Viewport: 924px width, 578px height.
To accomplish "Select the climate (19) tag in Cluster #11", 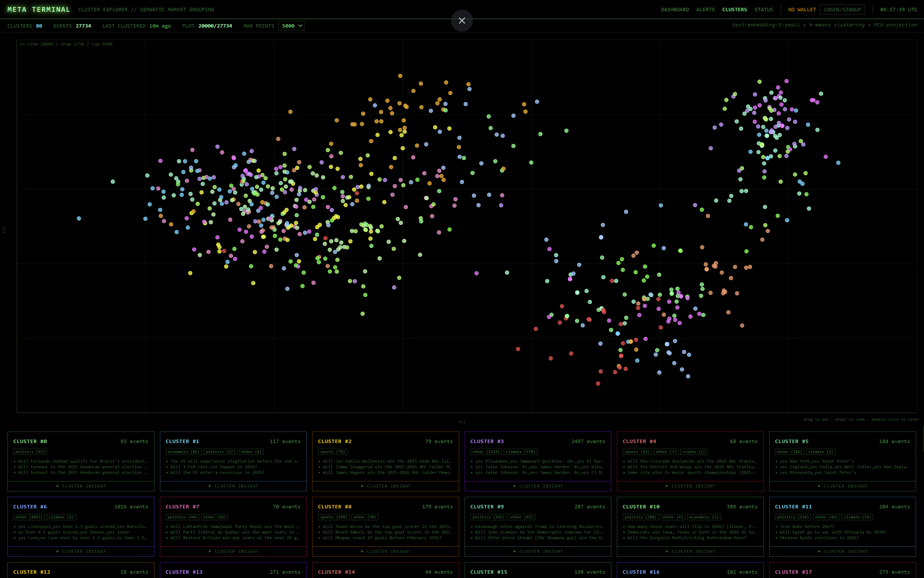I will (857, 517).
